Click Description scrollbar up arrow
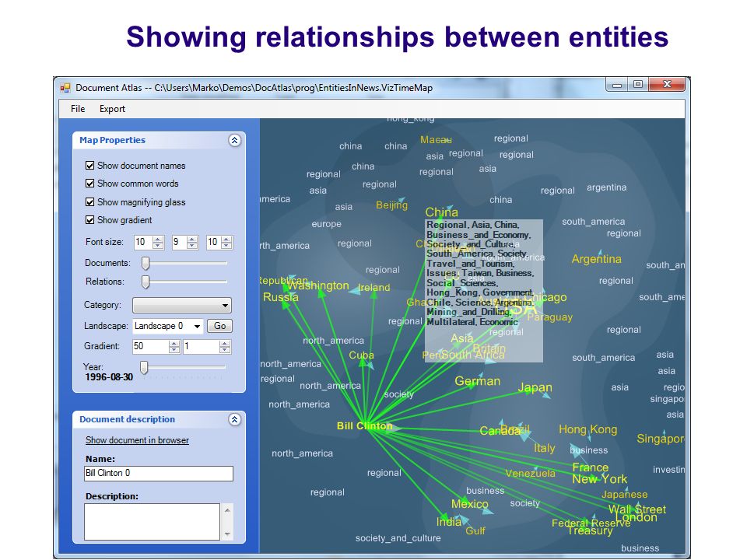The image size is (747, 560). click(x=227, y=510)
